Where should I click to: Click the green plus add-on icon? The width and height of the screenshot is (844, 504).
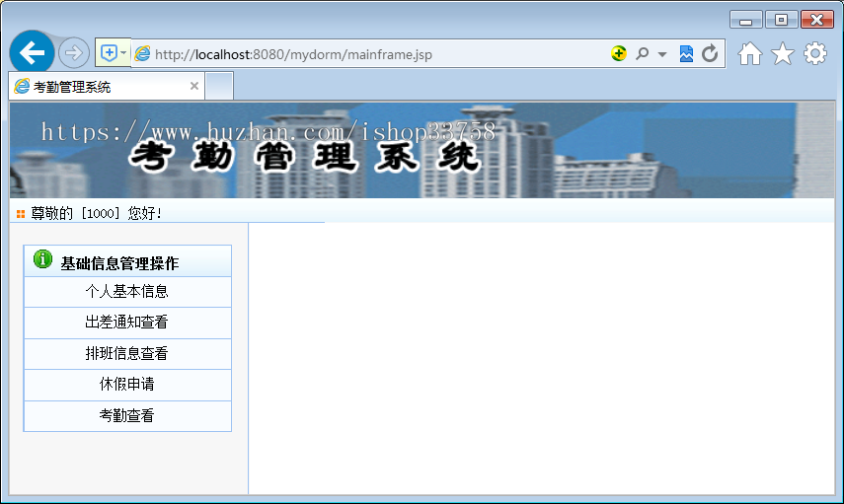(619, 53)
